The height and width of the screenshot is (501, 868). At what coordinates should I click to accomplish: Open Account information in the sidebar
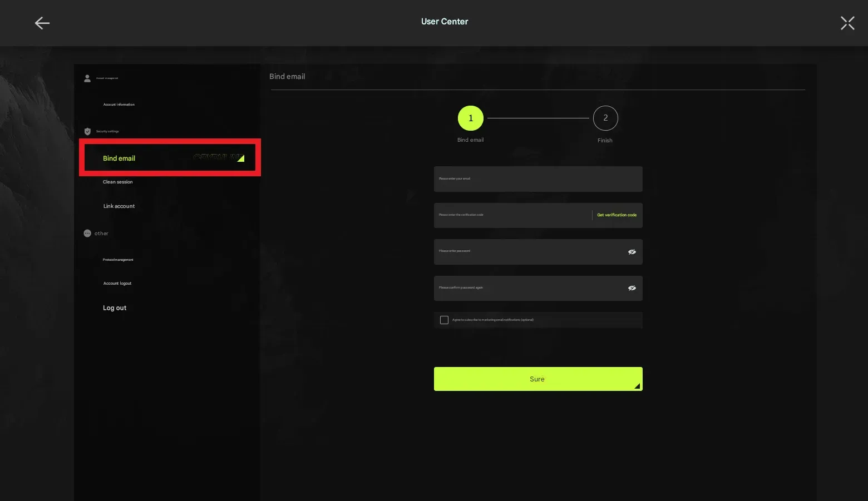click(119, 105)
